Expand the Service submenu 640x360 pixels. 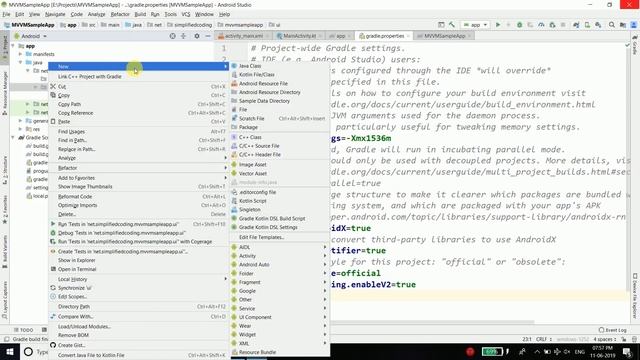click(280, 309)
